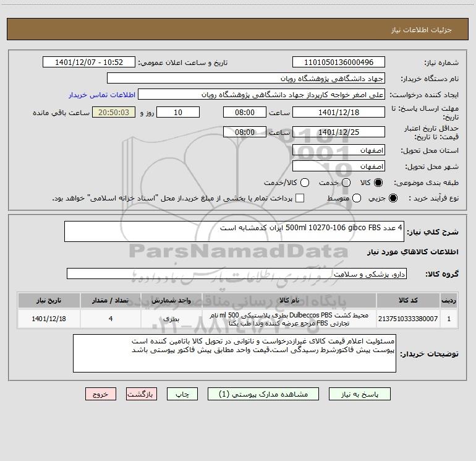Click the ردیف column header
Viewport: 476px width, 461px height.
pyautogui.click(x=449, y=300)
